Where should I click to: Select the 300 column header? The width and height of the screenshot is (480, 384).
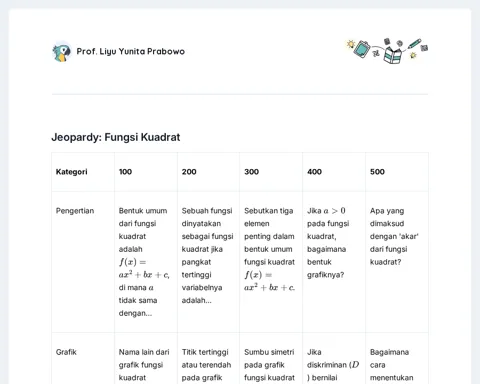click(271, 172)
